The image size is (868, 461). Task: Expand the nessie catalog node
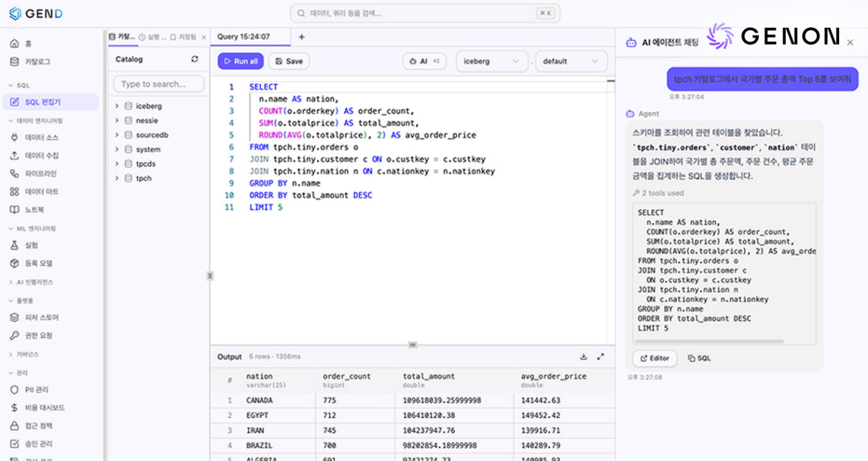point(117,120)
